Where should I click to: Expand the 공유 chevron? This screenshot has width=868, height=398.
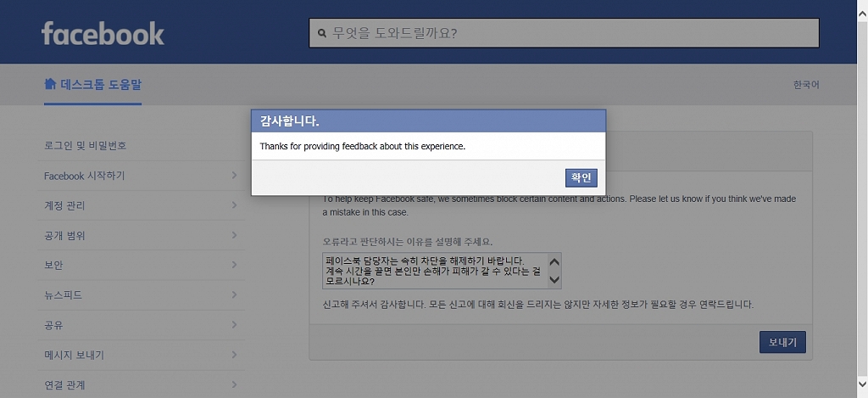coord(234,325)
